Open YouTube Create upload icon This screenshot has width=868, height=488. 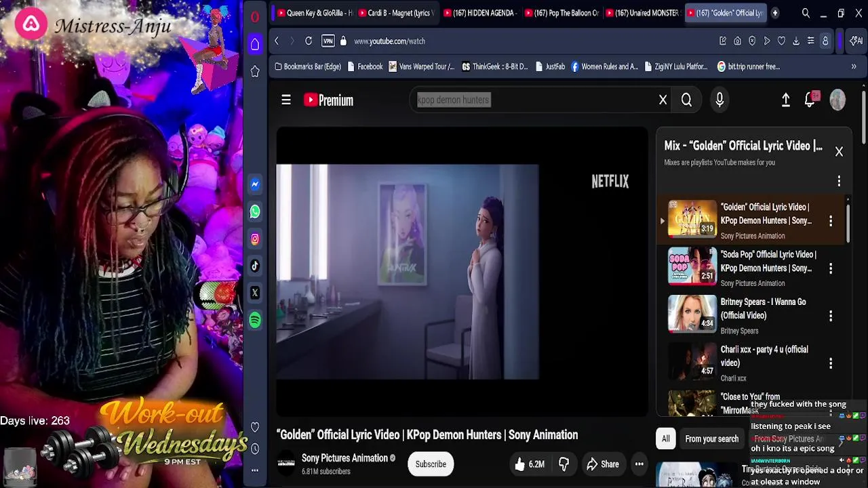(x=785, y=100)
